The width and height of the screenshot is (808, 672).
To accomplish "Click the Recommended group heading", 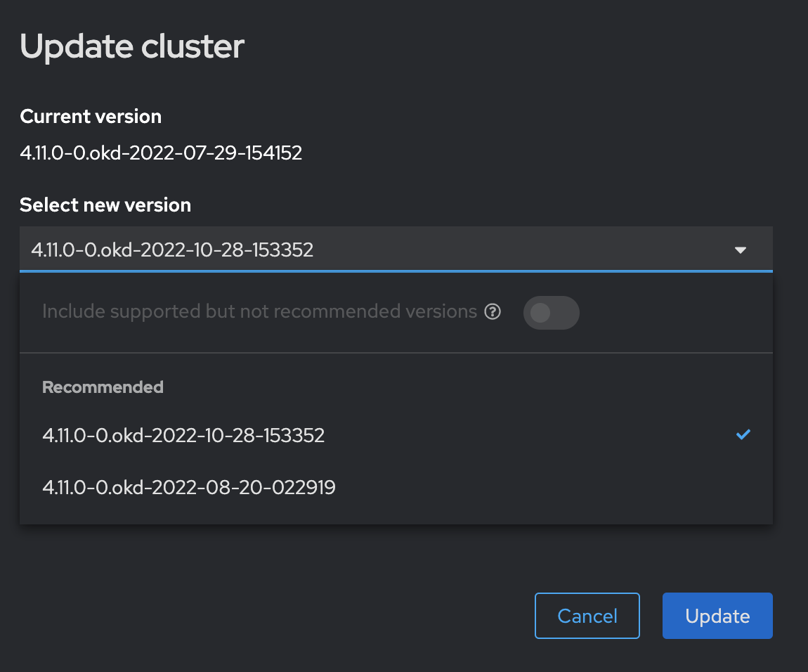I will click(x=103, y=387).
